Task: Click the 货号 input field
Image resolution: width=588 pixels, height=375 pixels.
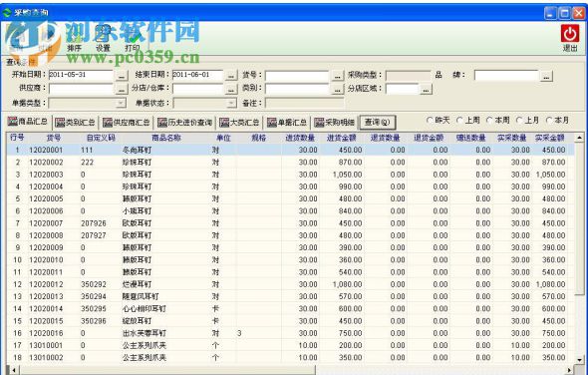Action: coord(297,75)
